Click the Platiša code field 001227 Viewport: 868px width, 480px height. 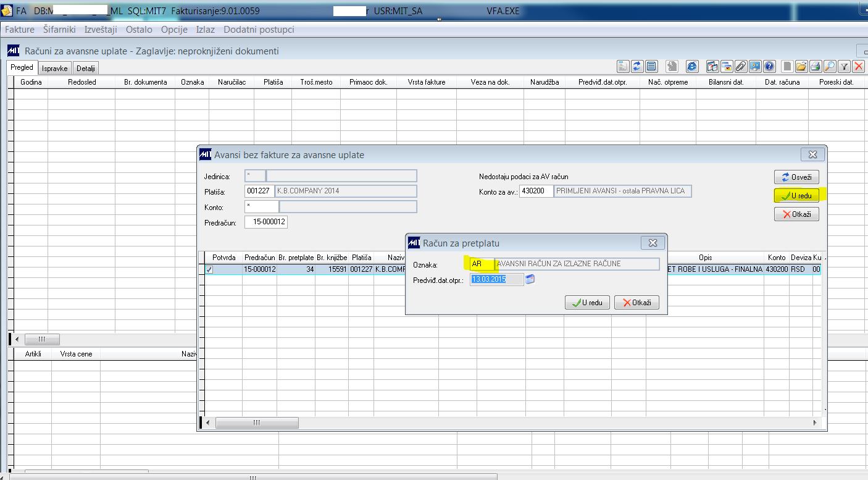[x=258, y=191]
